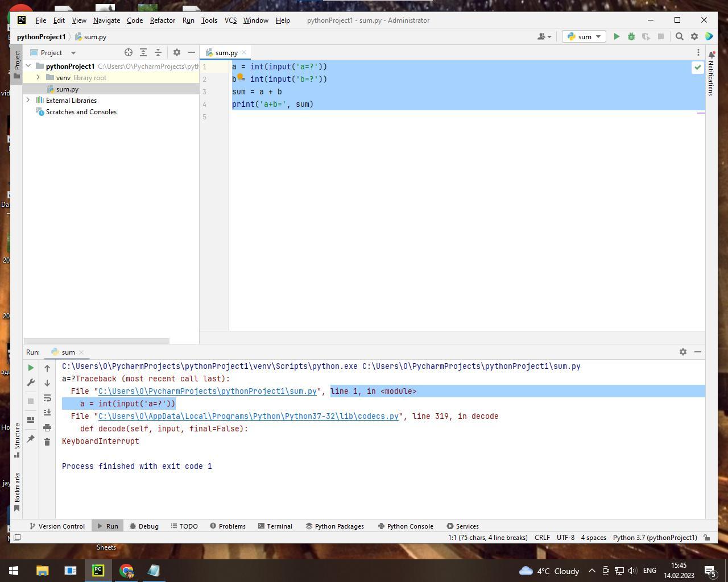Expand all in Project panel

click(143, 52)
